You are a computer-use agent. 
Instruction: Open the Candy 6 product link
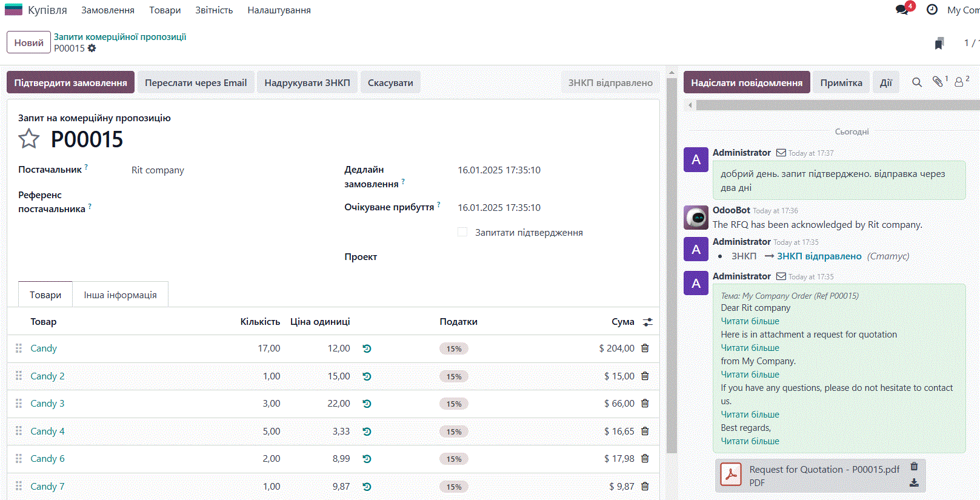pyautogui.click(x=47, y=459)
